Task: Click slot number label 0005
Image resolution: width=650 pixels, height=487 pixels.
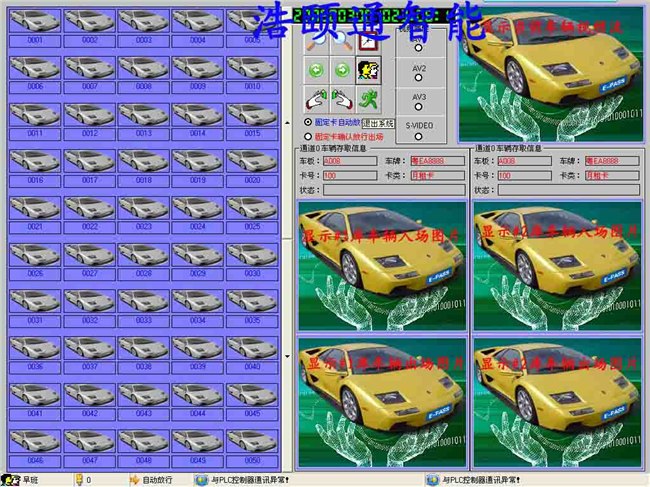Action: [x=252, y=41]
